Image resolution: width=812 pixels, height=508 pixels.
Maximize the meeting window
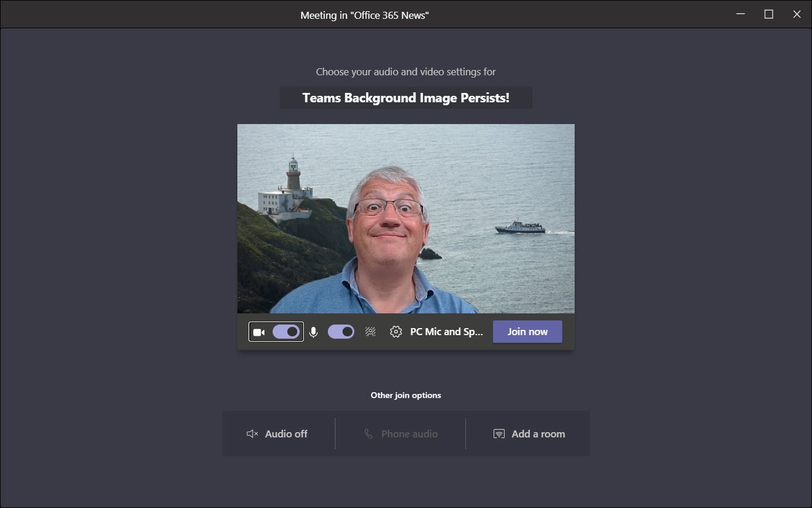[x=769, y=14]
